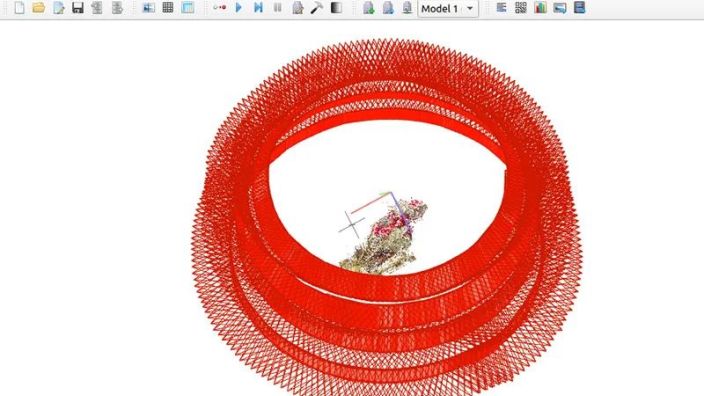The width and height of the screenshot is (704, 396).
Task: Show the log panel
Action: tap(501, 8)
